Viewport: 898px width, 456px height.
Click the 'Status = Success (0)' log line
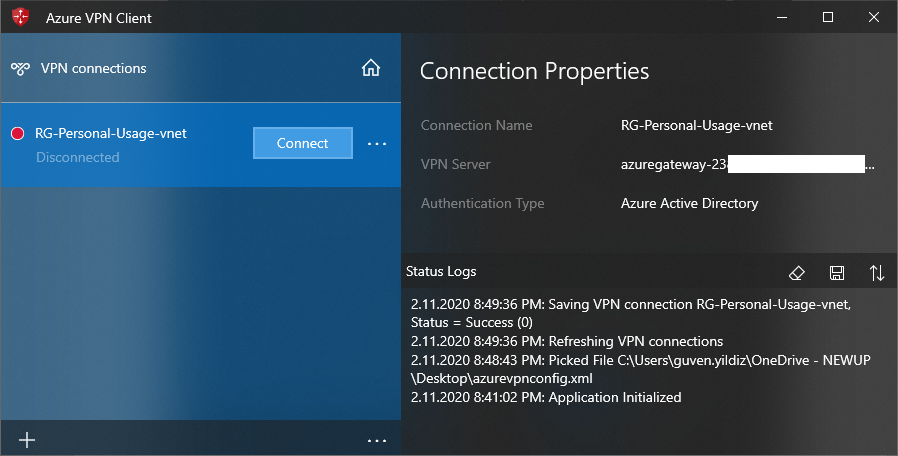click(x=471, y=323)
